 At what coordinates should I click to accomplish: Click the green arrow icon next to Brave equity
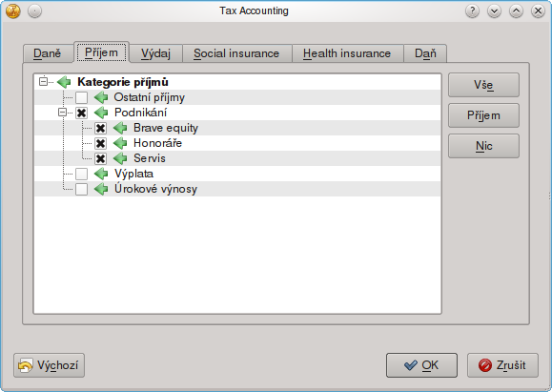120,128
